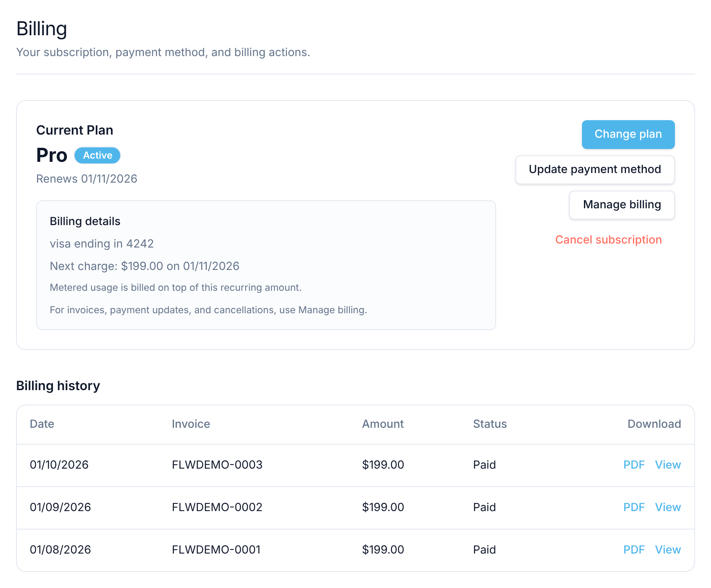Click the Billing details heading
This screenshot has width=711, height=588.
pos(85,221)
